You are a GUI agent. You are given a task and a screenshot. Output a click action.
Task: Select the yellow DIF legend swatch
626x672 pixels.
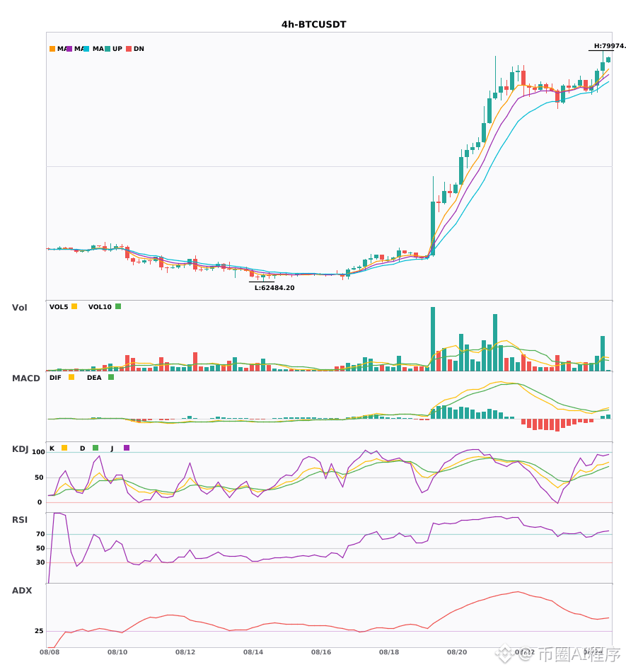tap(71, 377)
